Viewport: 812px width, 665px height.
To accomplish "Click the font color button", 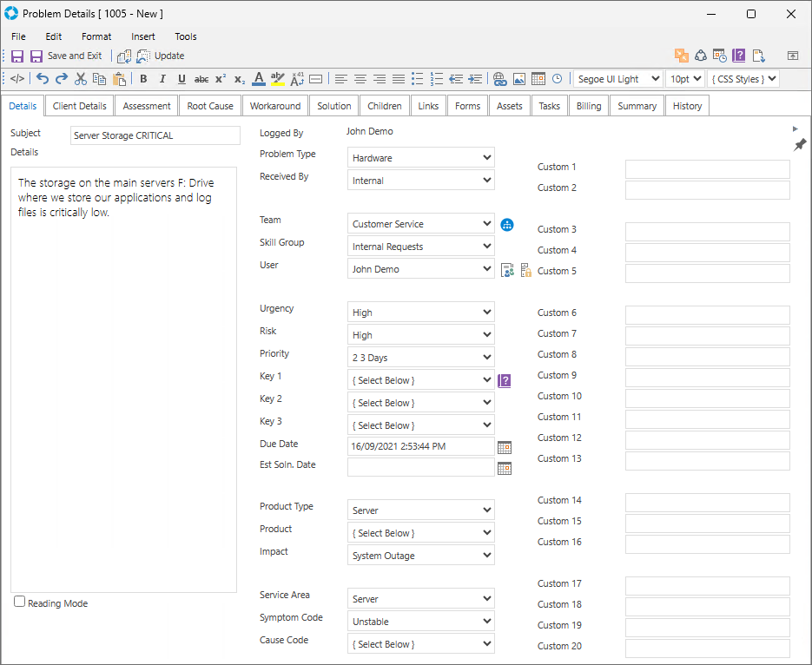I will tap(258, 79).
